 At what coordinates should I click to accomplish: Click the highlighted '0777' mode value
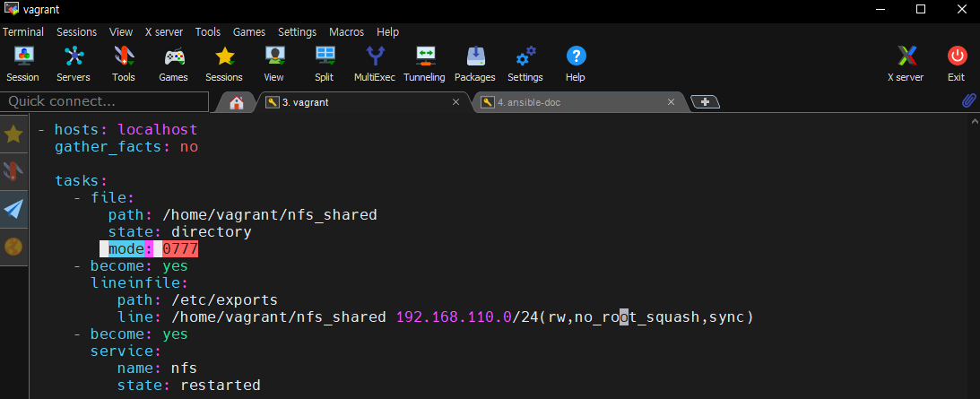(180, 249)
